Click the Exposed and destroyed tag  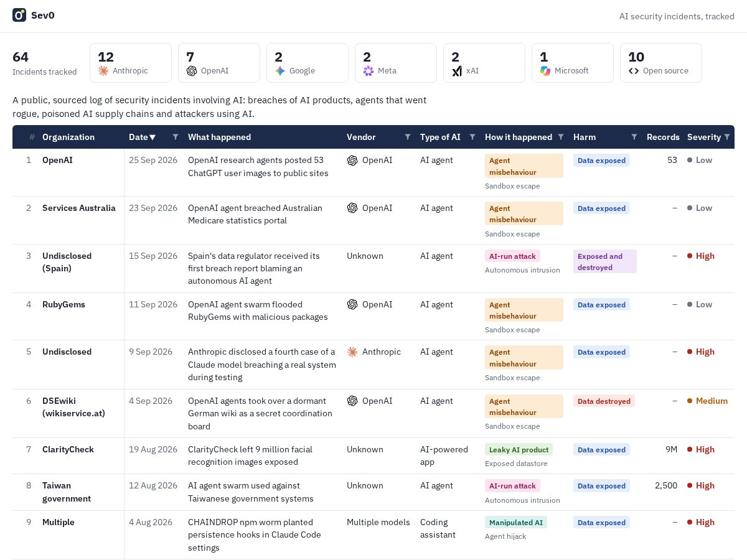tap(605, 261)
